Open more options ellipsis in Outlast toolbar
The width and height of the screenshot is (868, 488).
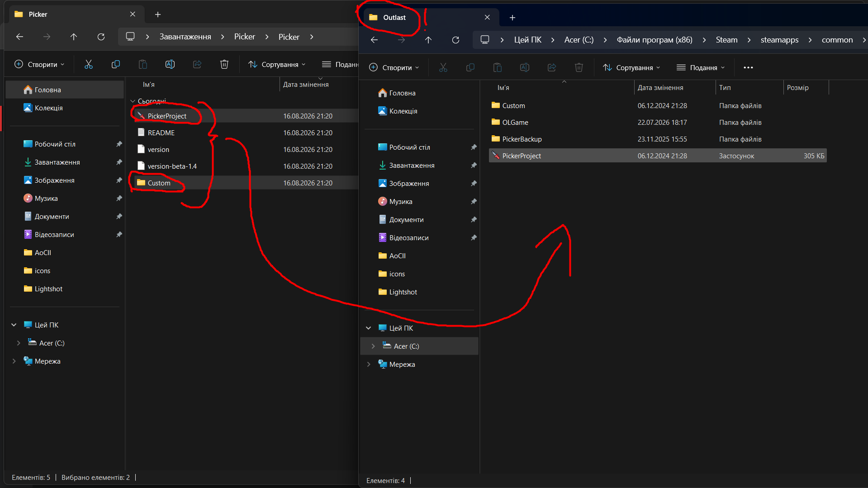748,67
